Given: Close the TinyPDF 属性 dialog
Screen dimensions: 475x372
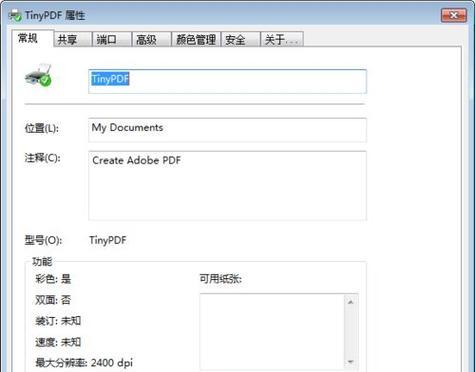Looking at the screenshot, I should (454, 15).
